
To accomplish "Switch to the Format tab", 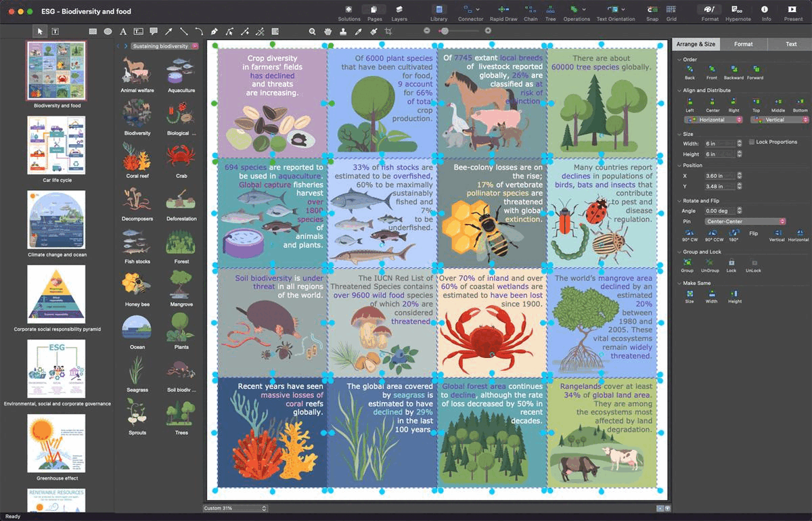I will [x=743, y=44].
